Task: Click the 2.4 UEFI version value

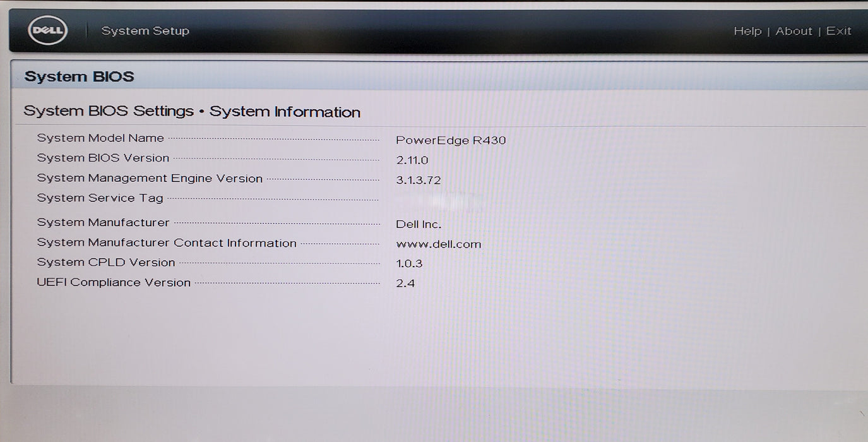Action: click(x=405, y=284)
